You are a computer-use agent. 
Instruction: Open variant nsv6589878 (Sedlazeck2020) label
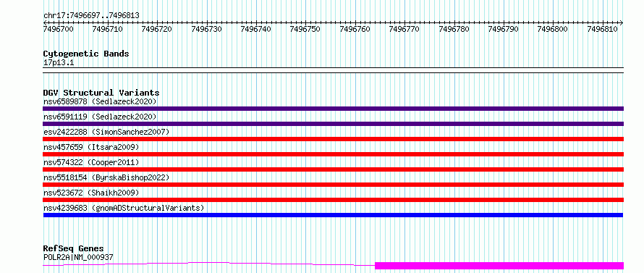(x=100, y=101)
